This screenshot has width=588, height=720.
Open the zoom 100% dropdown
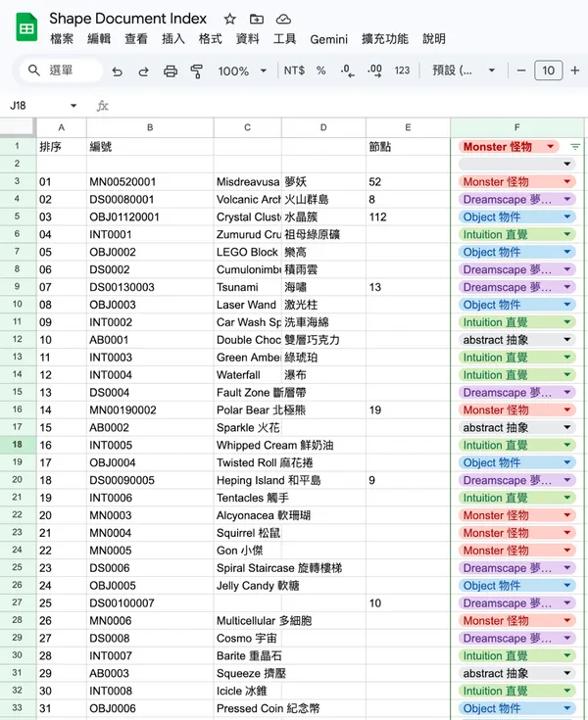pyautogui.click(x=242, y=72)
